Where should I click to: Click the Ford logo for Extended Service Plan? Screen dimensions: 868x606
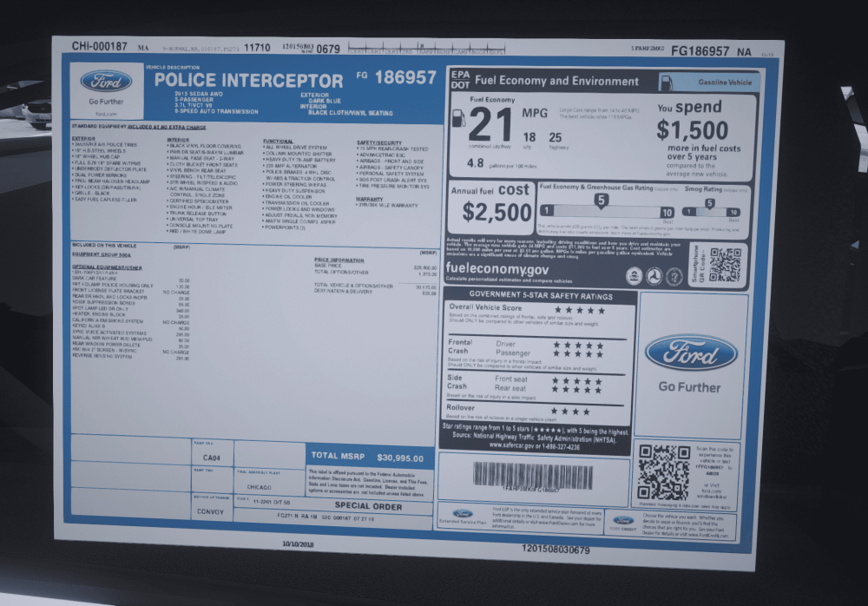coord(463,513)
